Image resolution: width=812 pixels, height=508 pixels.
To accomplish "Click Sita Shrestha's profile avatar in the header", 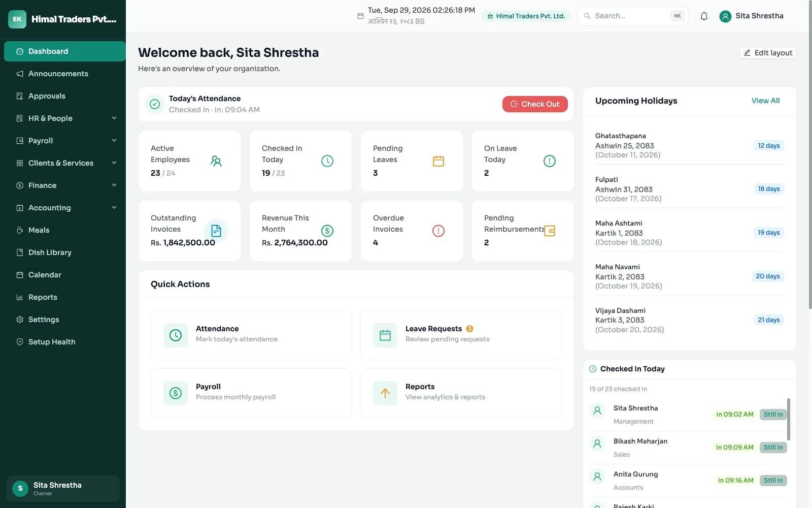I will click(725, 16).
